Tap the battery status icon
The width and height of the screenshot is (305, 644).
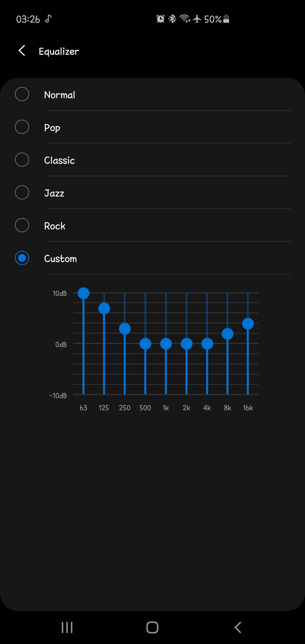(x=226, y=19)
